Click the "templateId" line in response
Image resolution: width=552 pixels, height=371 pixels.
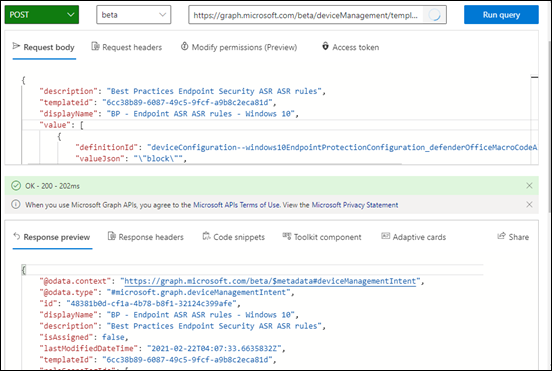pos(158,360)
